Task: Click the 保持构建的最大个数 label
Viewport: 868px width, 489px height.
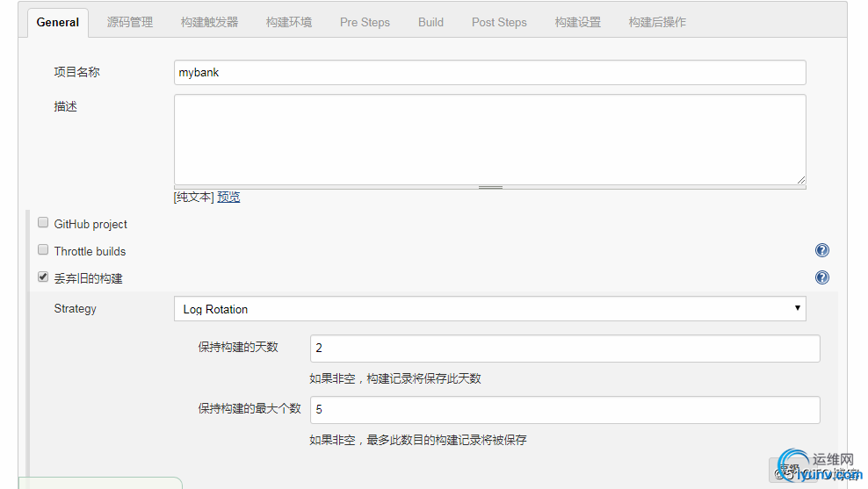Action: pyautogui.click(x=250, y=408)
